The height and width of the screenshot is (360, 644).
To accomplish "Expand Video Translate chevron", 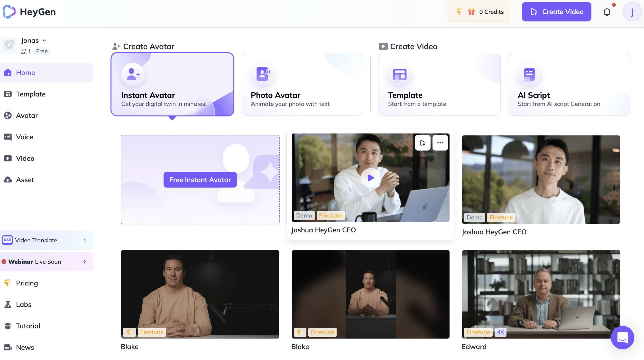I will coord(85,240).
